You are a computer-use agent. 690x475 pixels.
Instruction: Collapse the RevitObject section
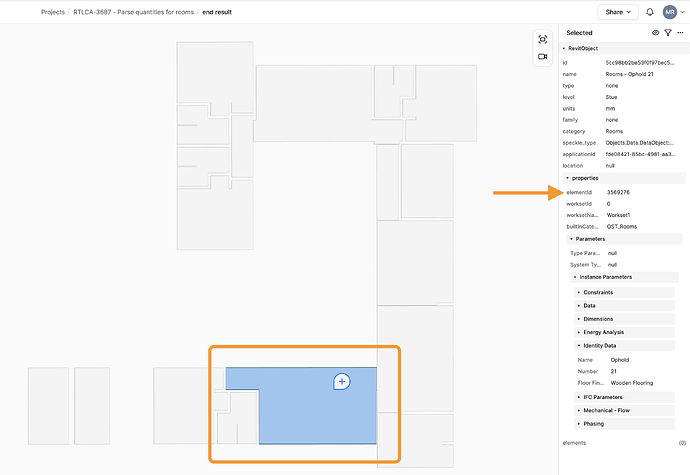click(564, 48)
